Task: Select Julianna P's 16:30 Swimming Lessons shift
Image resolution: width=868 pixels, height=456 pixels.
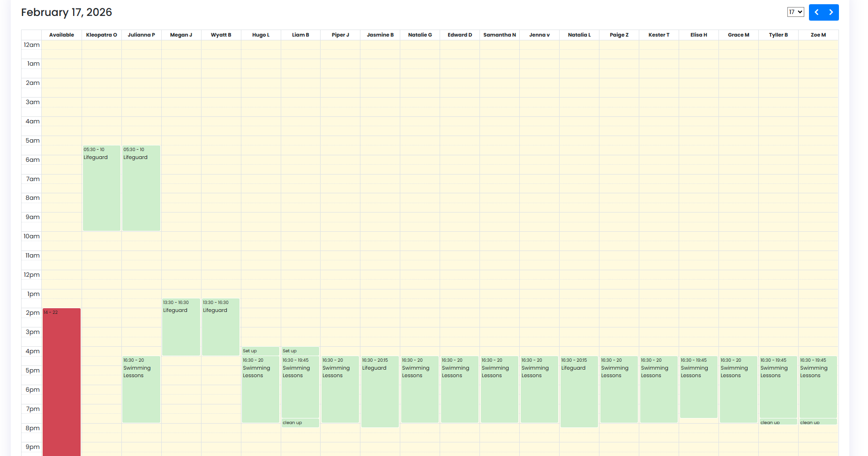Action: click(142, 389)
